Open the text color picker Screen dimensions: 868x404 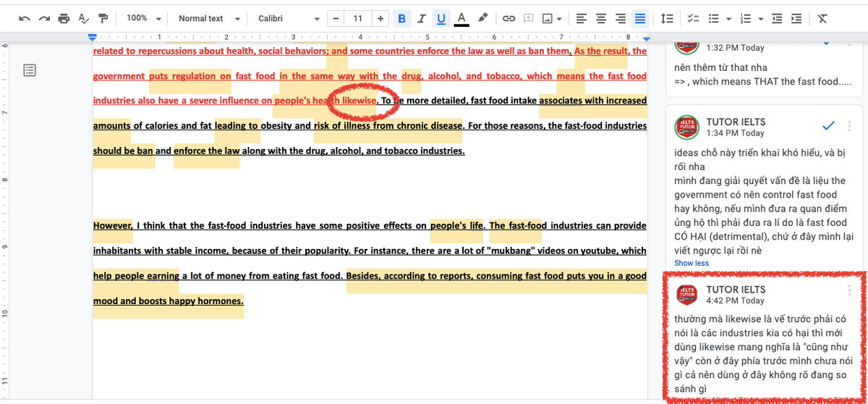click(461, 18)
